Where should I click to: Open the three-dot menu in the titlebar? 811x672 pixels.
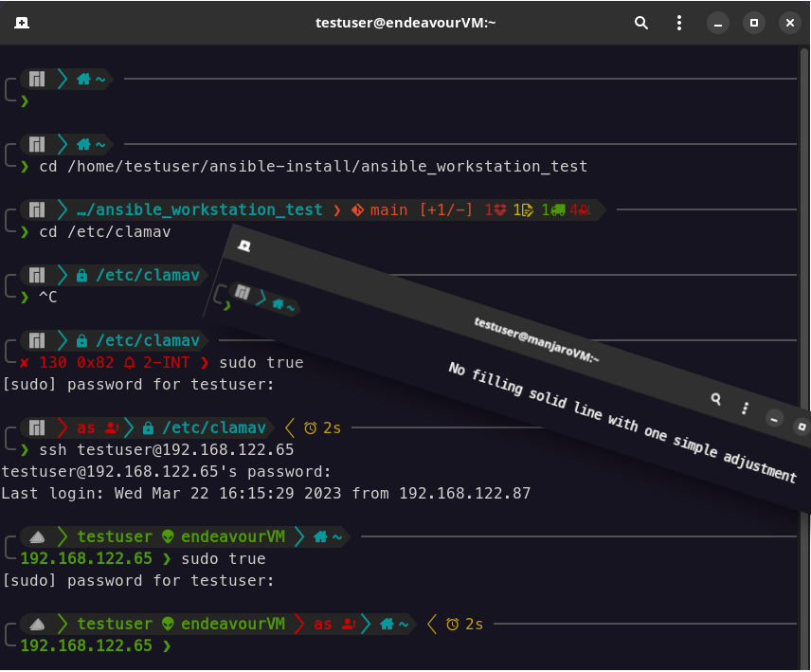(x=678, y=22)
